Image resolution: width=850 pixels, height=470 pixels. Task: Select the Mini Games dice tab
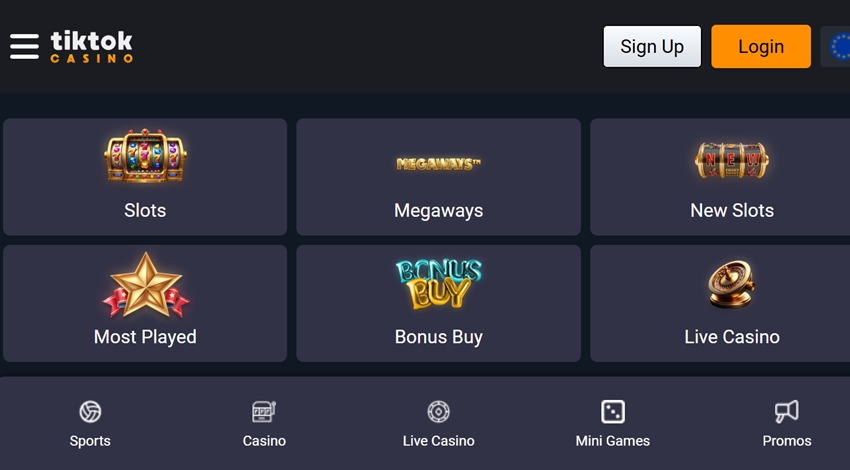pos(613,424)
